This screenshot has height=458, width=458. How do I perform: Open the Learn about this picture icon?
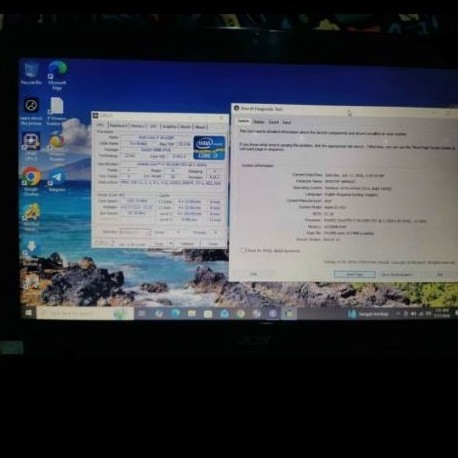pyautogui.click(x=31, y=111)
